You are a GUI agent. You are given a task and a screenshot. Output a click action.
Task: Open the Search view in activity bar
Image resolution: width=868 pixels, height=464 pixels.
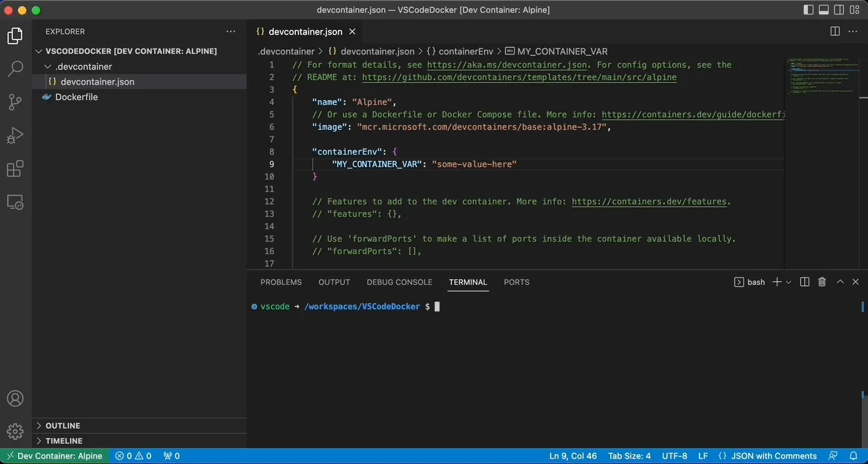15,68
